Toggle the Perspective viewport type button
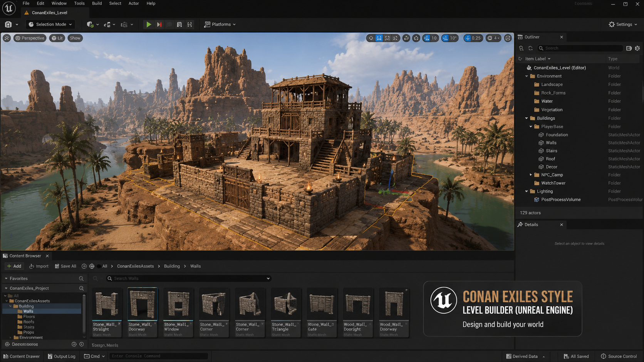 30,38
